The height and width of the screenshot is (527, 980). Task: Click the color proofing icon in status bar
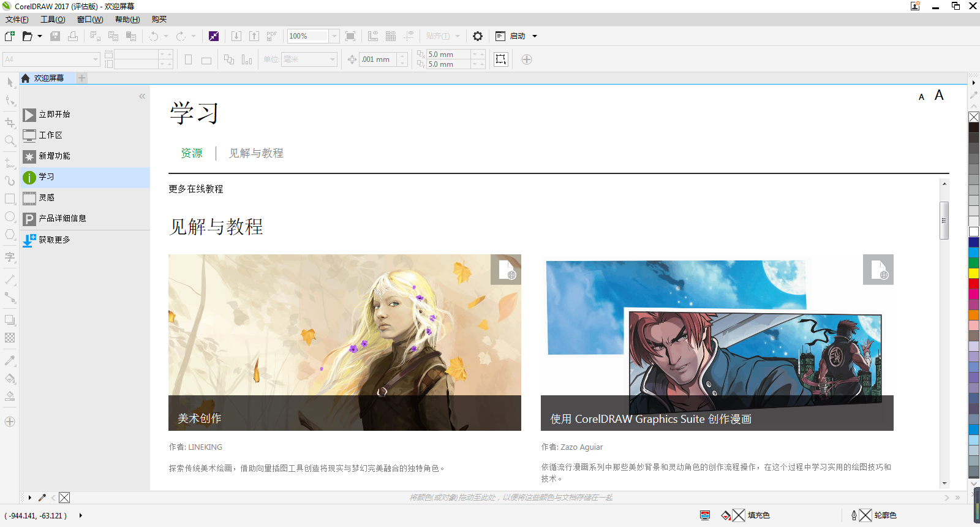705,515
